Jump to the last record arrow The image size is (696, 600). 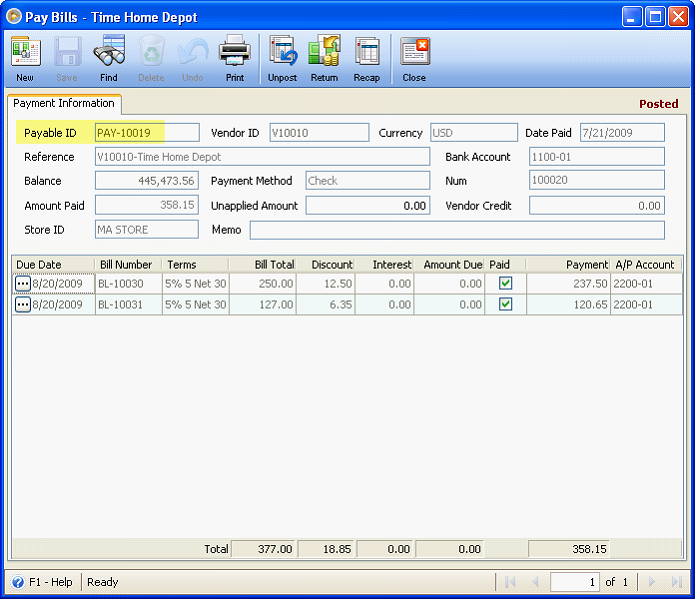point(677,582)
